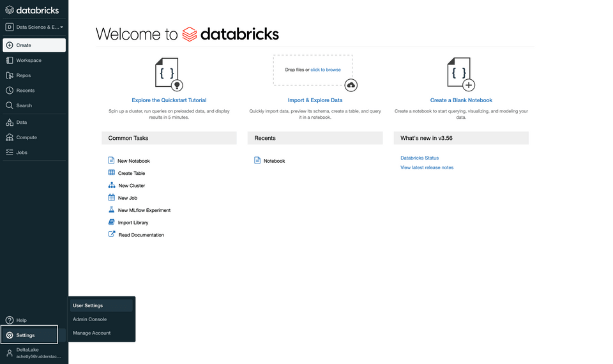Screen dimensions: 613x364
Task: Click the 'click to browse' upload link
Action: (x=326, y=70)
